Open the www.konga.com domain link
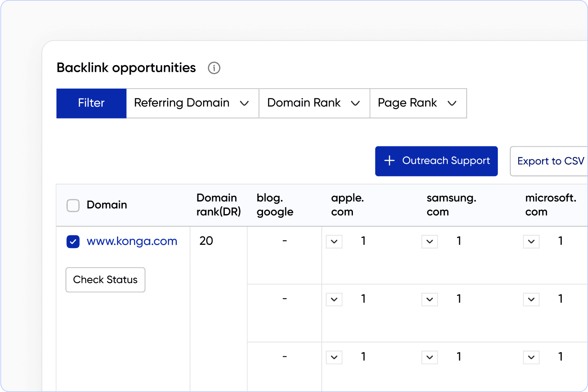This screenshot has width=588, height=392. coord(132,241)
